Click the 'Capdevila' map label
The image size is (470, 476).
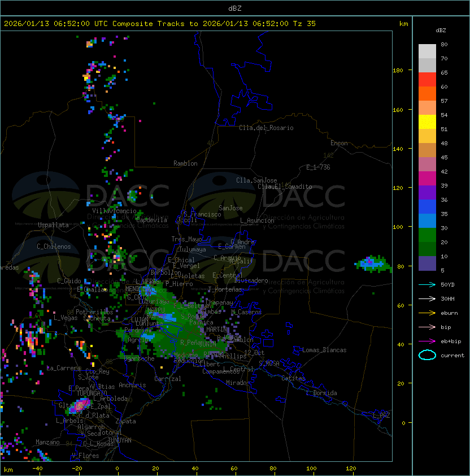click(151, 220)
